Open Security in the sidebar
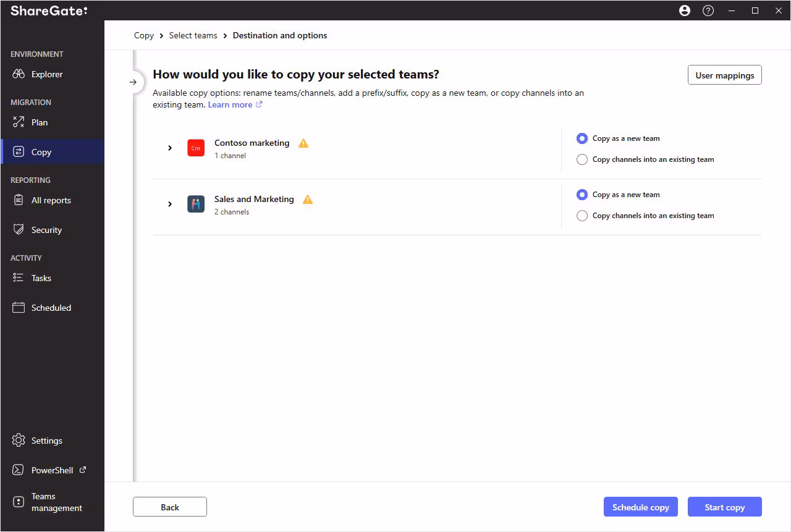Screen dimensions: 791x532 52,230
